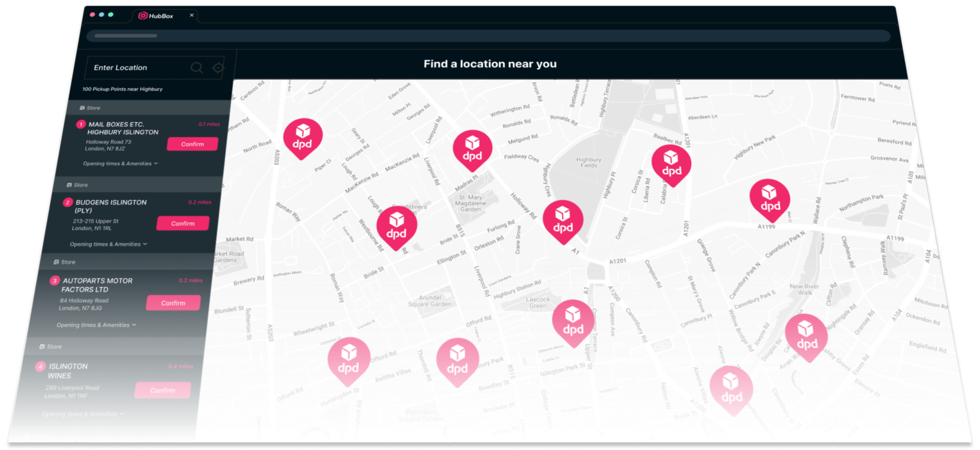Screen dimensions: 980x450
Task: Click the number 4 badge for Islington Wines
Action: click(40, 367)
